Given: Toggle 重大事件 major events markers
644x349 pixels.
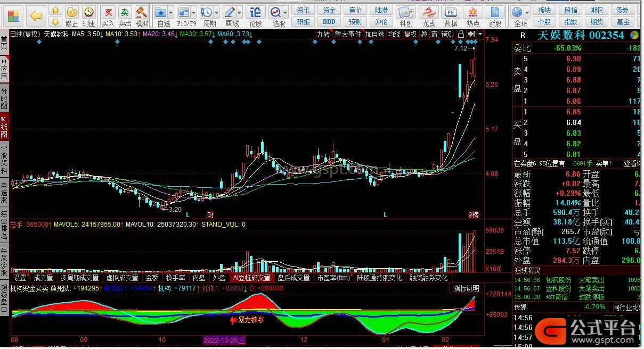Looking at the screenshot, I should [348, 34].
